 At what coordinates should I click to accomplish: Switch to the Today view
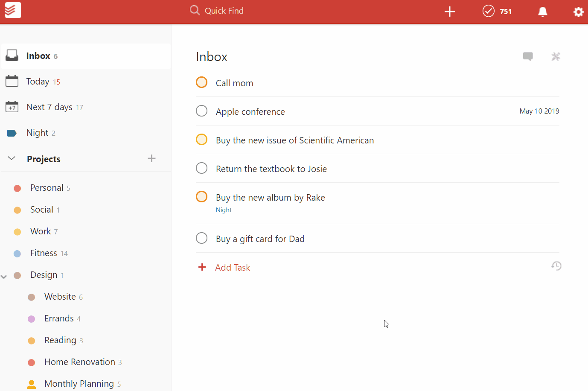[x=38, y=81]
